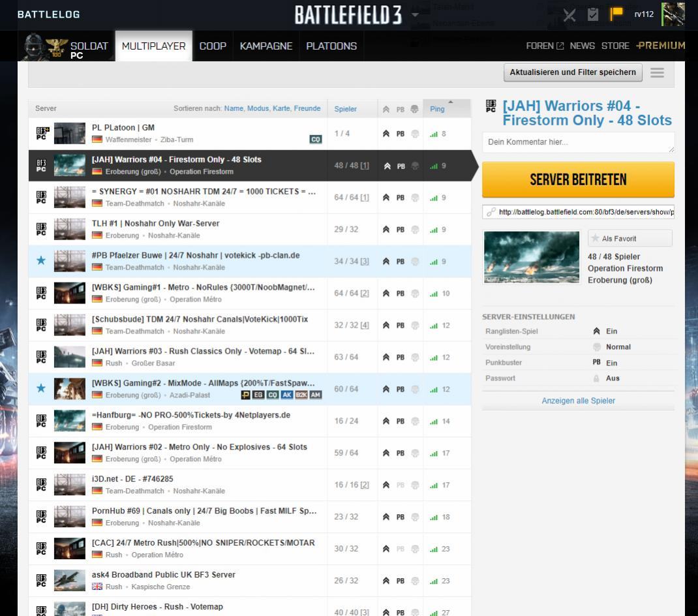Sort servers by Freunde link
Screen dimensions: 698x616
tap(307, 108)
